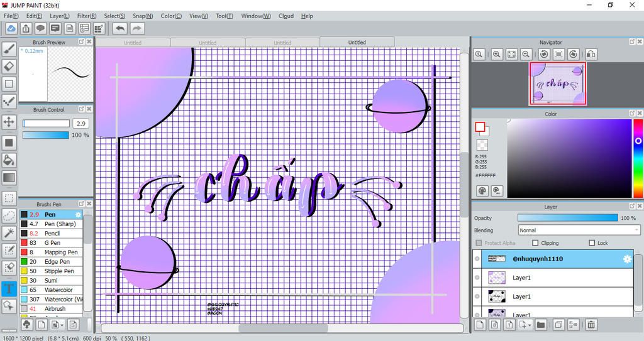Add new layer icon in Layer panel
Image resolution: width=644 pixels, height=341 pixels.
click(x=480, y=325)
